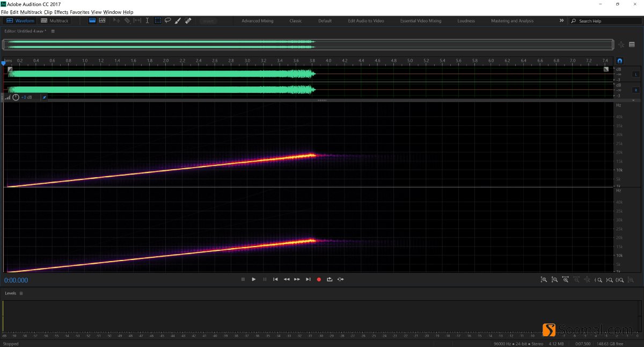Open the Editor panel menu
This screenshot has height=347, width=644.
[52, 31]
